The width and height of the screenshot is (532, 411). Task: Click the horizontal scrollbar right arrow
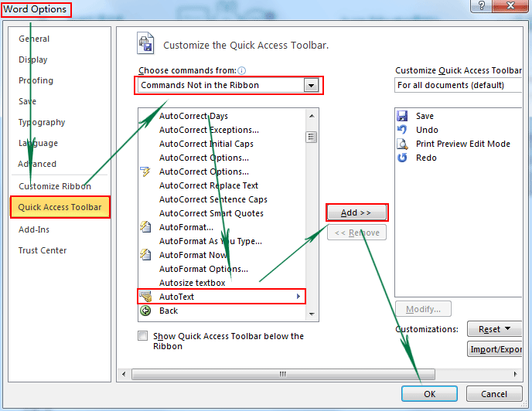515,374
